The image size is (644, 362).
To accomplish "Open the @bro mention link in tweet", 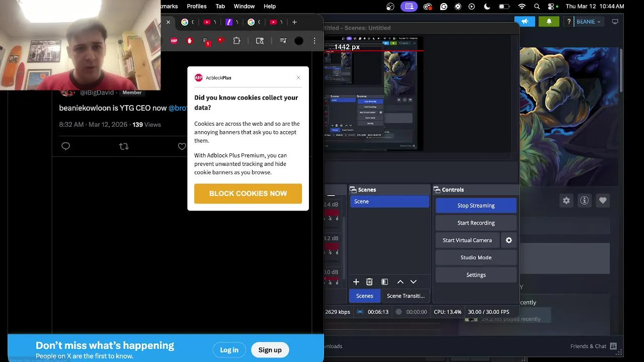I will coord(178,108).
